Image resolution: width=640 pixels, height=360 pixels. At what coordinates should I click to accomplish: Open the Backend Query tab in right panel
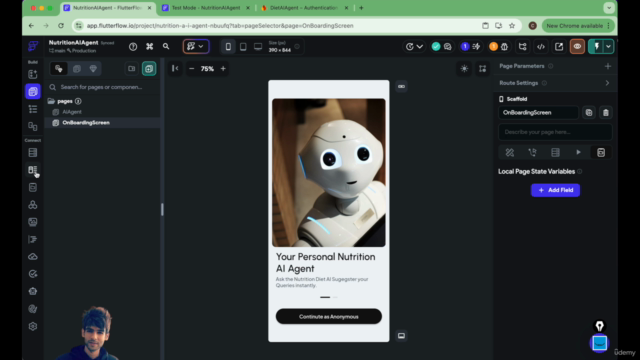coord(555,153)
